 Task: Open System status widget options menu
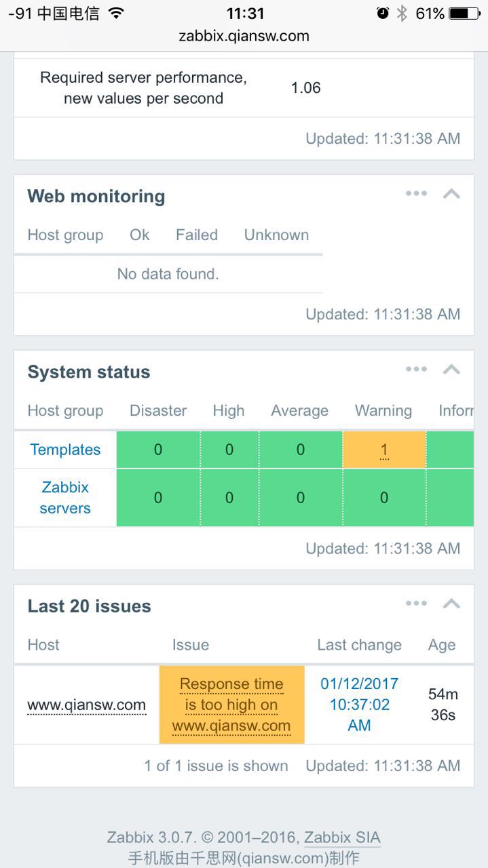(x=416, y=370)
